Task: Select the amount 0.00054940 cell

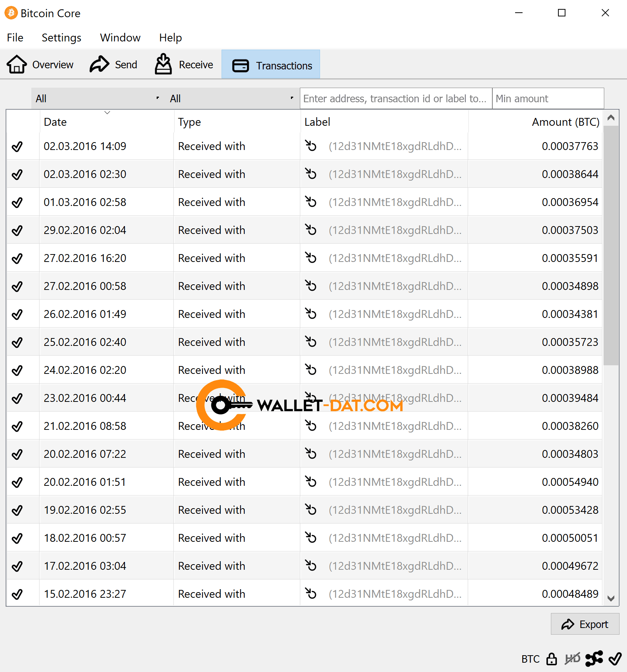Action: coord(535,482)
